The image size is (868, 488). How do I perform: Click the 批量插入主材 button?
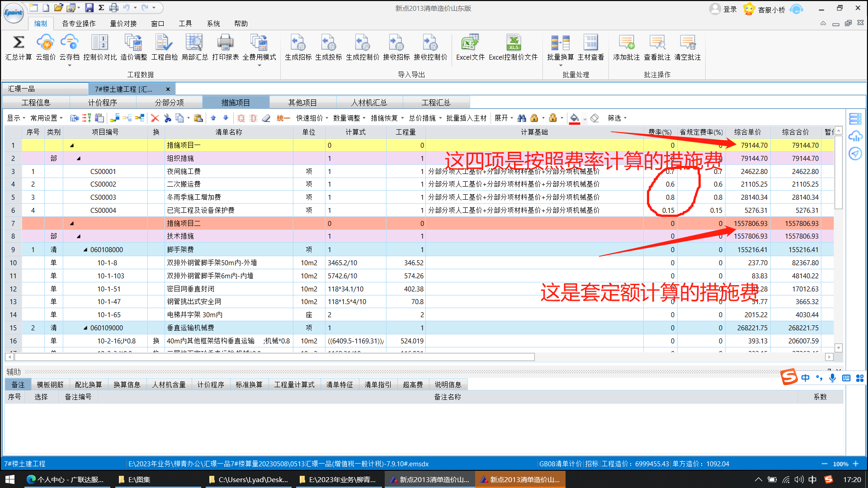(x=466, y=118)
